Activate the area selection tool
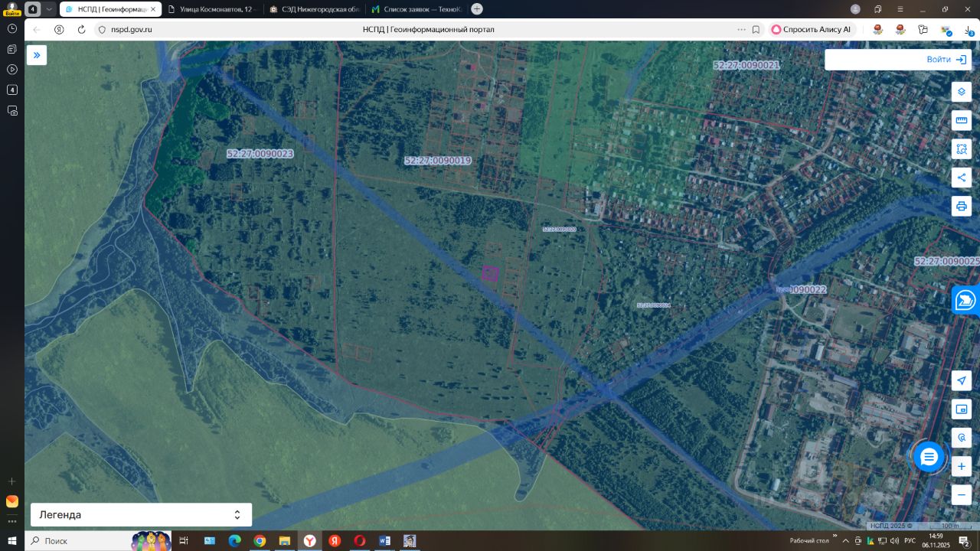The height and width of the screenshot is (551, 980). [962, 149]
